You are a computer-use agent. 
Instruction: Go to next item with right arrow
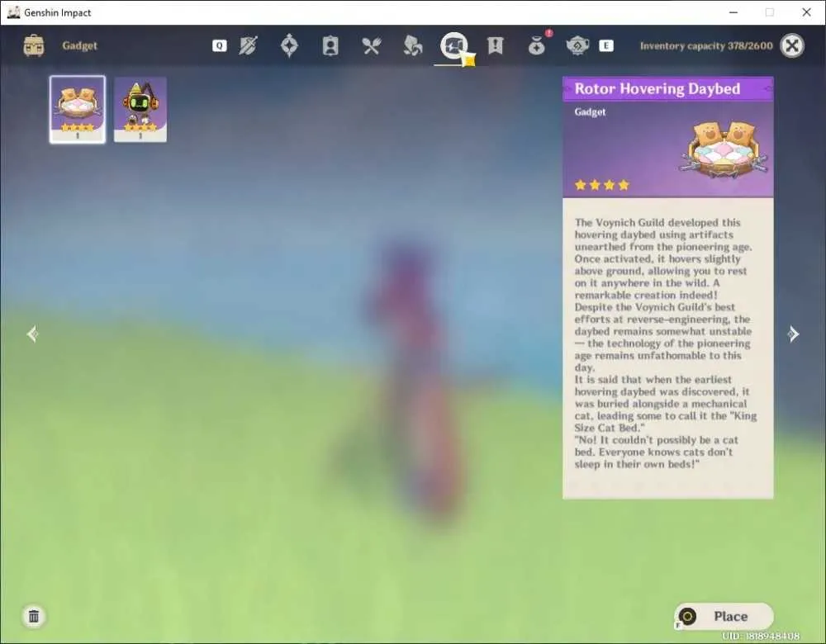[793, 334]
